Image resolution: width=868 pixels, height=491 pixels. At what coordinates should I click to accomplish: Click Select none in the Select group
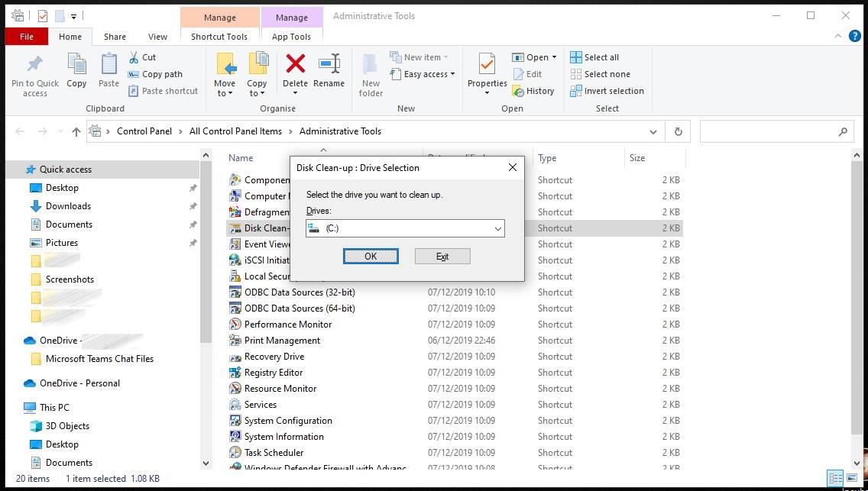point(599,74)
